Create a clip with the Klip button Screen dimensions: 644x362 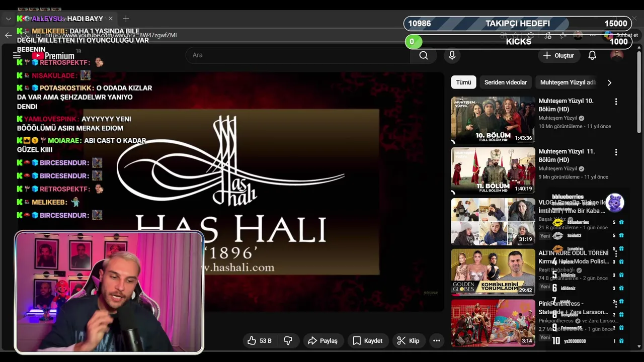coord(408,341)
